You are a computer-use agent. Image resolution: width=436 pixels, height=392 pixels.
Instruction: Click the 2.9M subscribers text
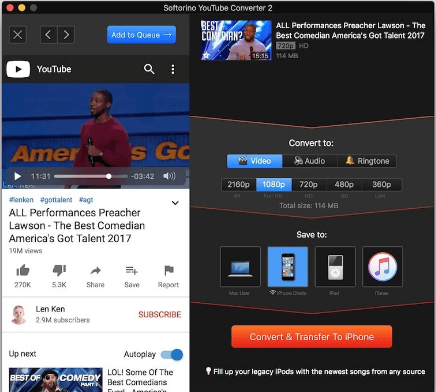(x=63, y=320)
